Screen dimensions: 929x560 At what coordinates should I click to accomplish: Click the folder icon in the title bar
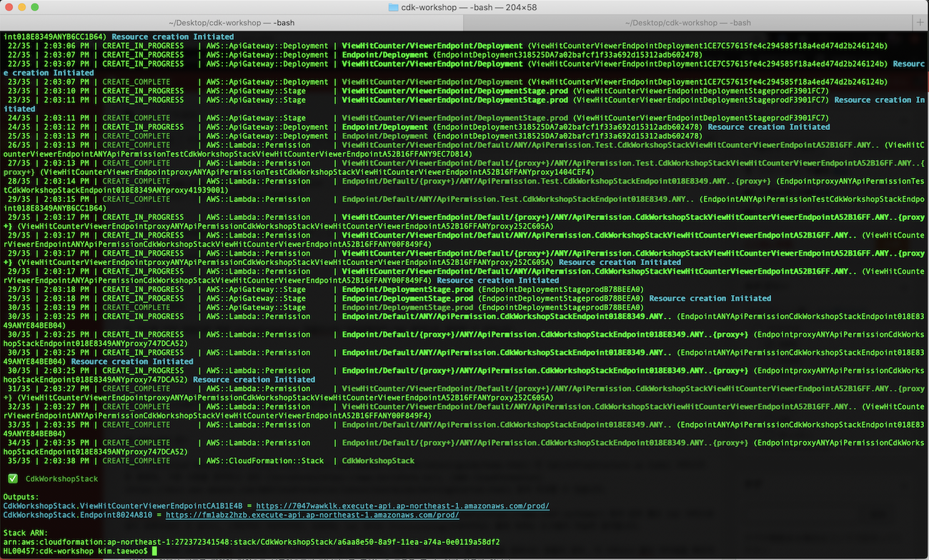(393, 7)
